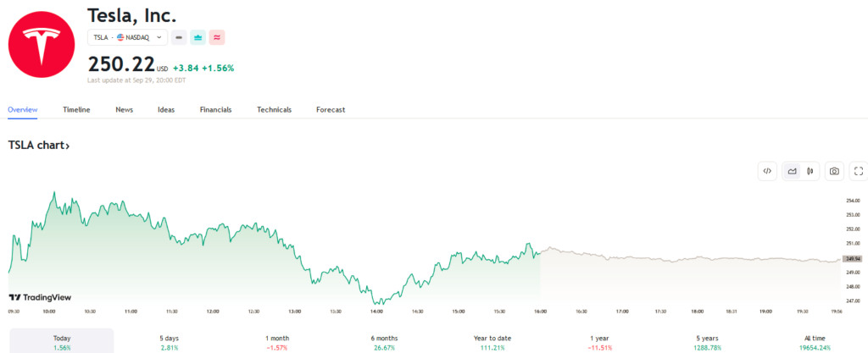This screenshot has width=868, height=353.
Task: Click the 250.22 price value
Action: point(121,64)
